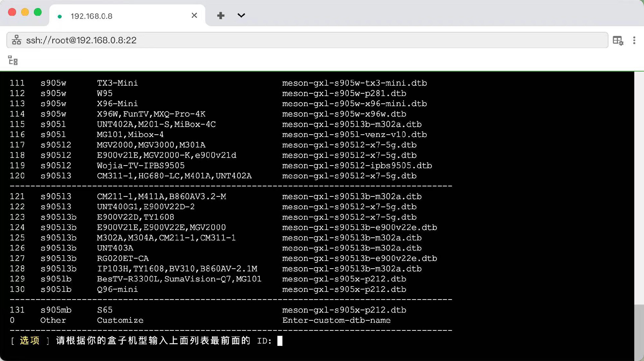
Task: Minimize window with the yellow button
Action: pos(25,12)
